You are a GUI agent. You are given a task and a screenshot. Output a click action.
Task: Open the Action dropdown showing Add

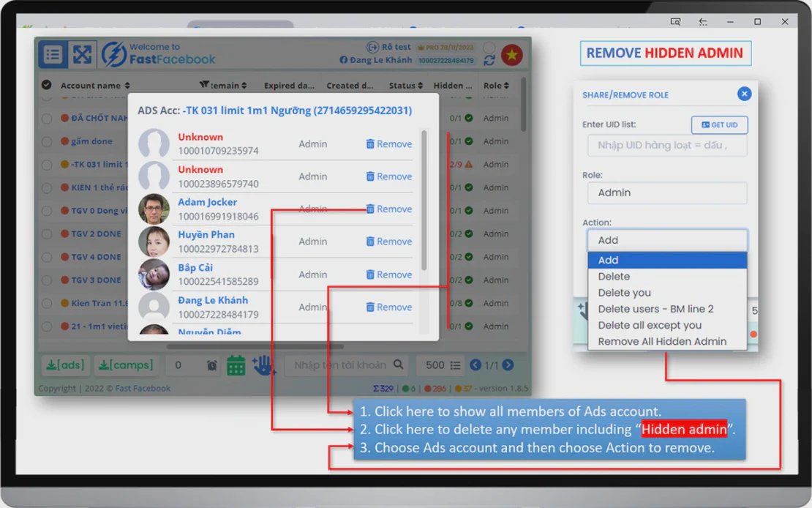point(667,240)
